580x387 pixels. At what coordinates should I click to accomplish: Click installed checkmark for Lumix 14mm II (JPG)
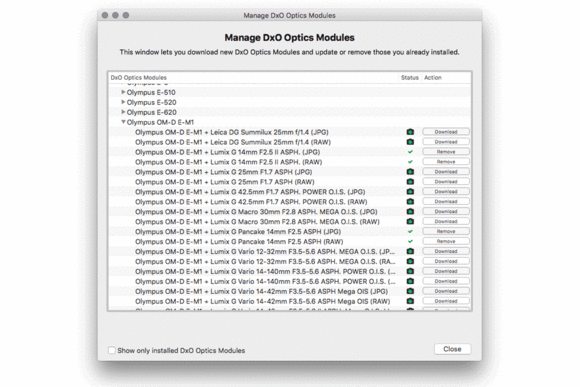pos(410,152)
